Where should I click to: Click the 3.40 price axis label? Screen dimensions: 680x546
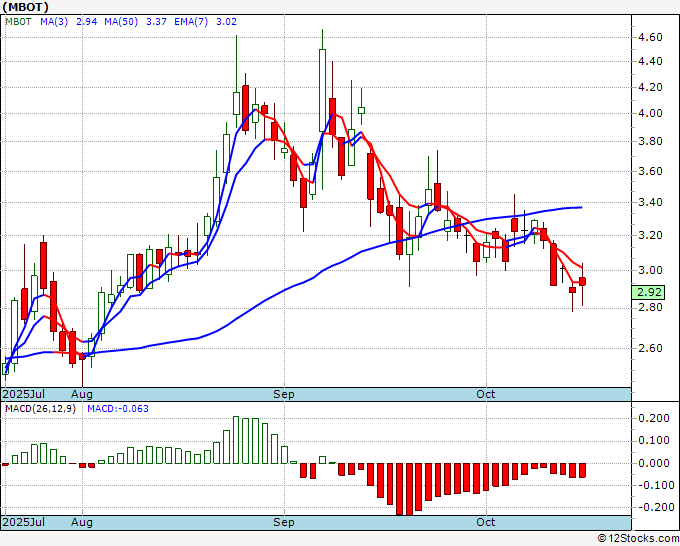coord(650,203)
